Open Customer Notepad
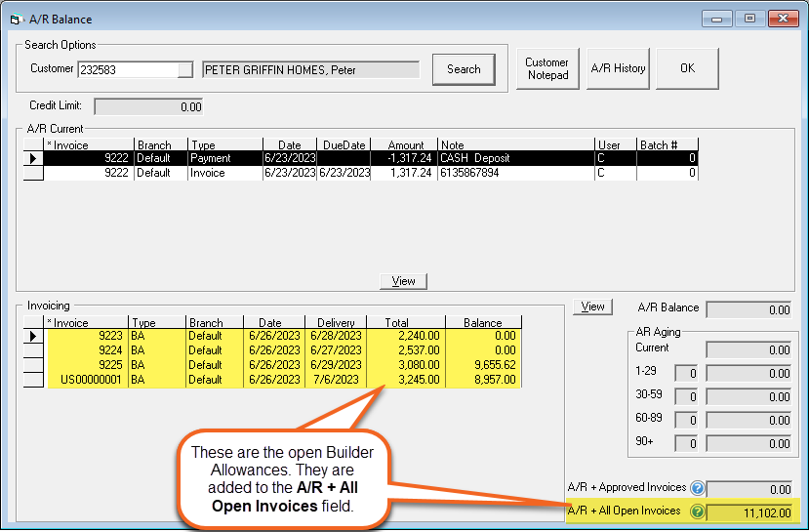The height and width of the screenshot is (532, 809). pos(547,68)
